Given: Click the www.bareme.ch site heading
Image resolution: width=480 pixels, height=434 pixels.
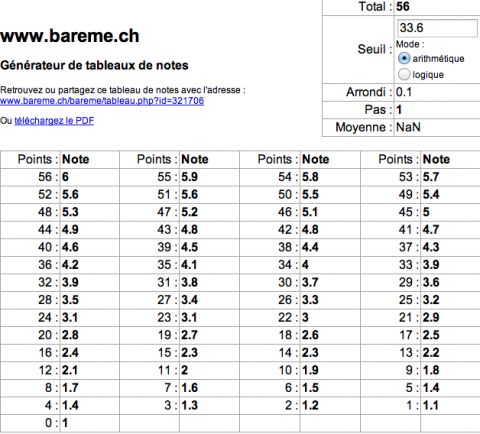Looking at the screenshot, I should [x=70, y=36].
